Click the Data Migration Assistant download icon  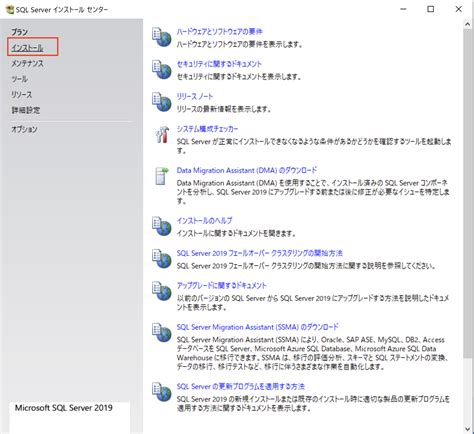tap(162, 176)
